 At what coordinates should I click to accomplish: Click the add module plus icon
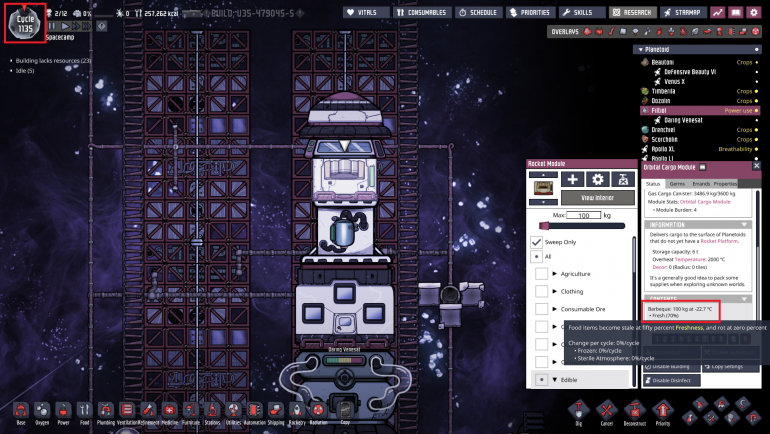[x=573, y=180]
